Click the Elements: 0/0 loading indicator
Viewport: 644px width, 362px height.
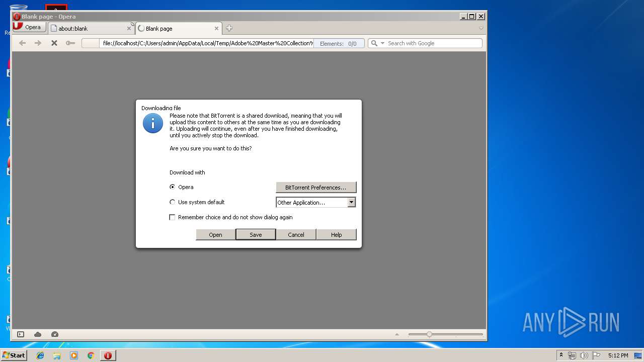[x=339, y=44]
